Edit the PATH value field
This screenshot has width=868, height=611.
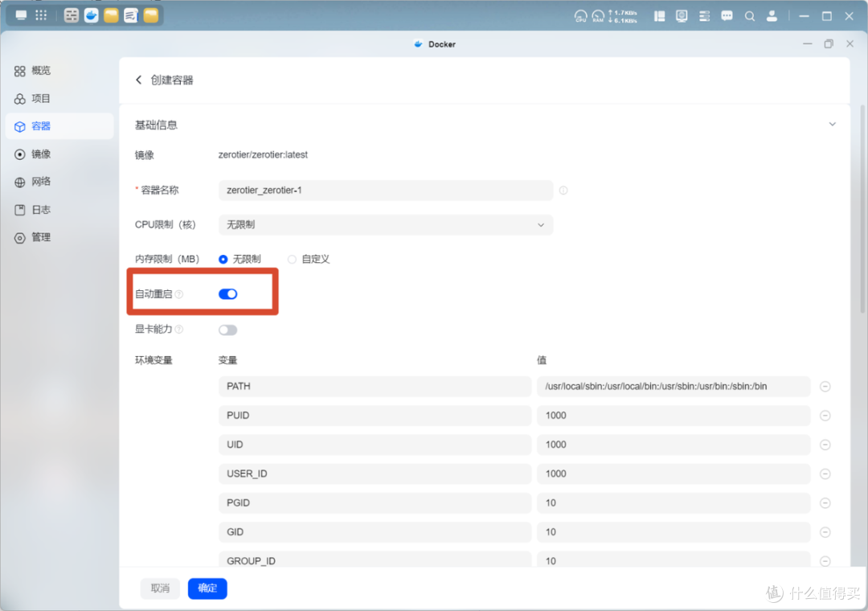pos(674,386)
